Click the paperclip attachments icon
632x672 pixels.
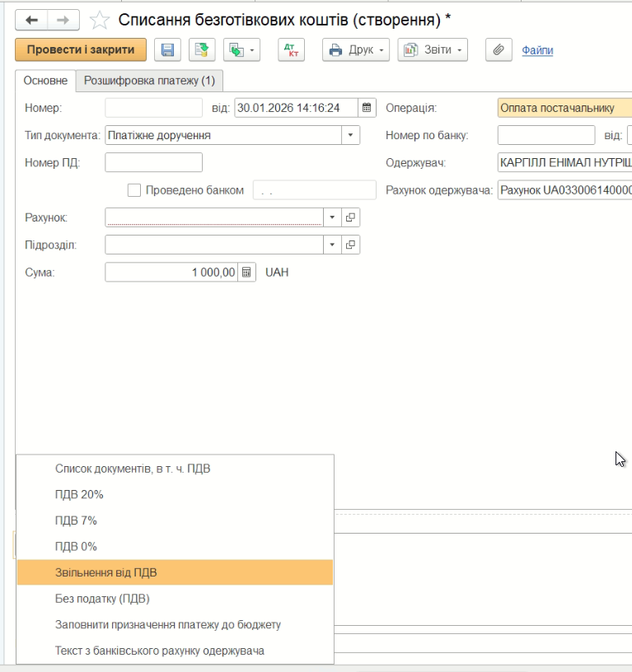tap(499, 50)
